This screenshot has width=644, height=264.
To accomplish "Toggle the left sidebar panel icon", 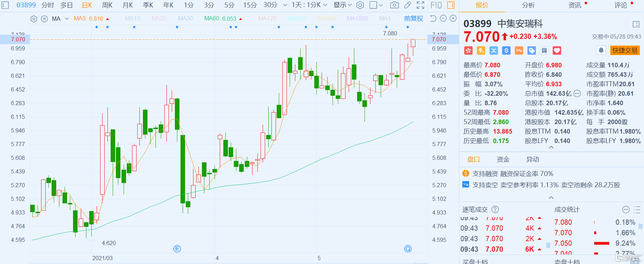I will click(5, 5).
